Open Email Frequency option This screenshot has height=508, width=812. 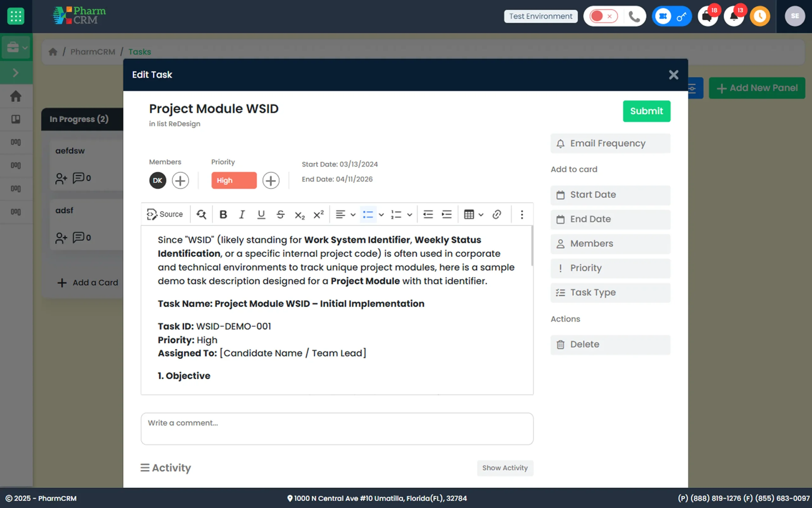click(x=610, y=144)
